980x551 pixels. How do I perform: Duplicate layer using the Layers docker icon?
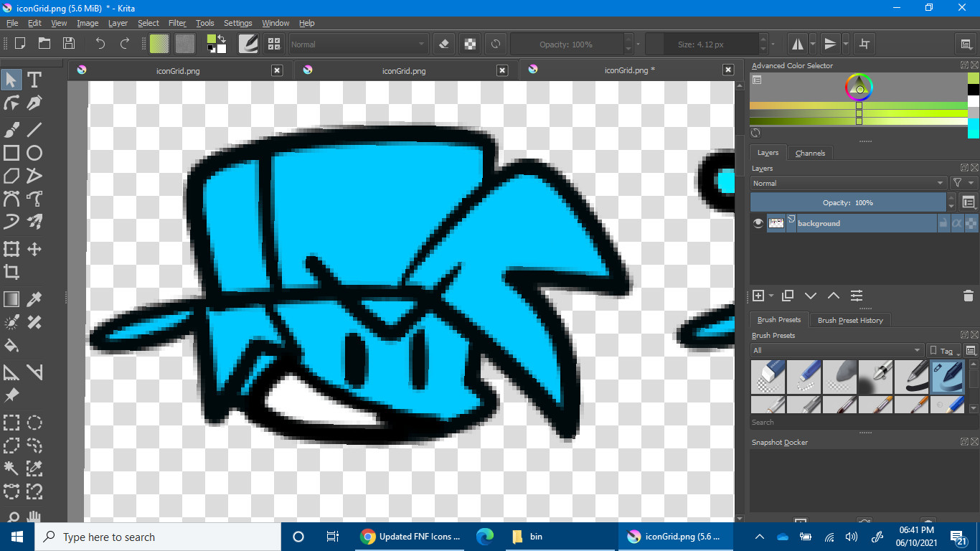pos(788,296)
